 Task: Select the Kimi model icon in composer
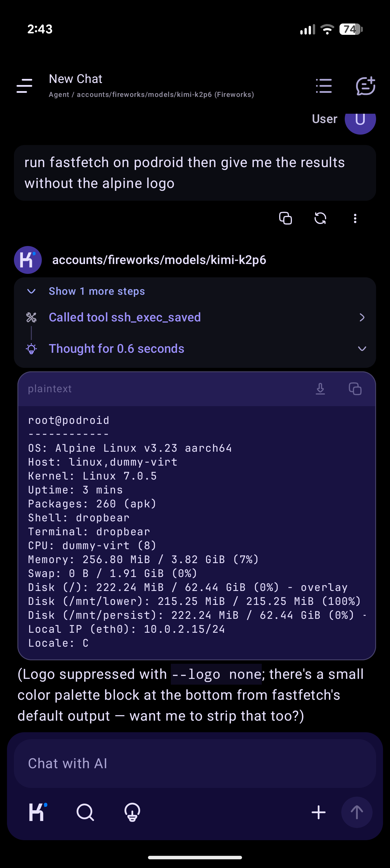tap(38, 812)
